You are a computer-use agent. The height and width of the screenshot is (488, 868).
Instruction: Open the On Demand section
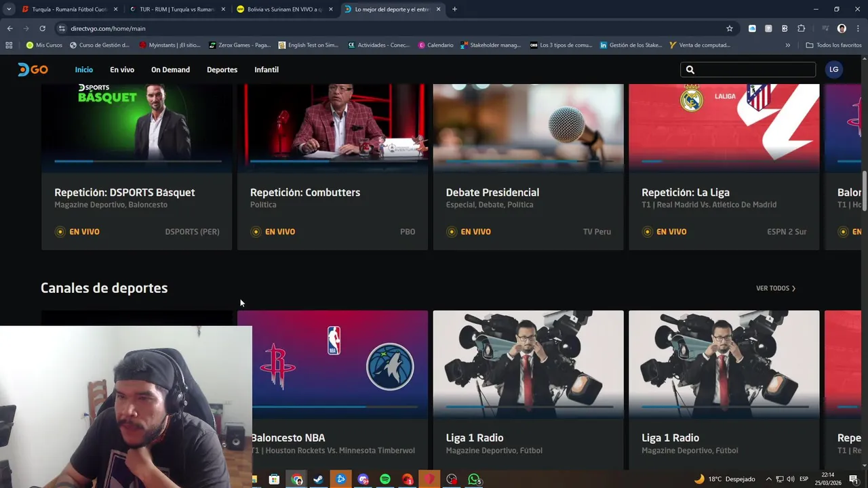[x=170, y=70]
